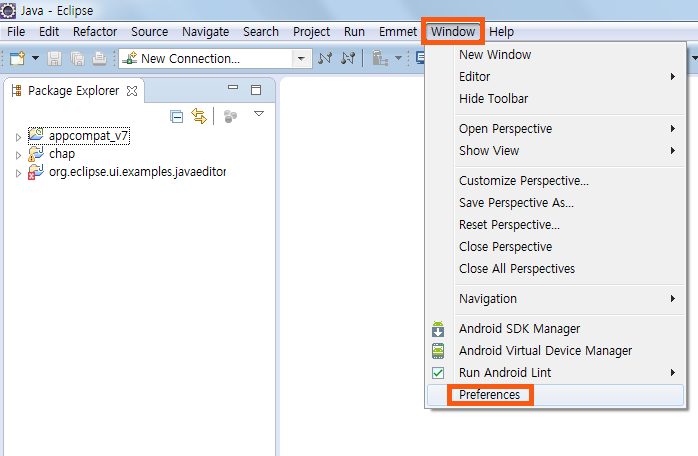Click Collapse All in Package Explorer
Screen dimensions: 698x456
177,117
